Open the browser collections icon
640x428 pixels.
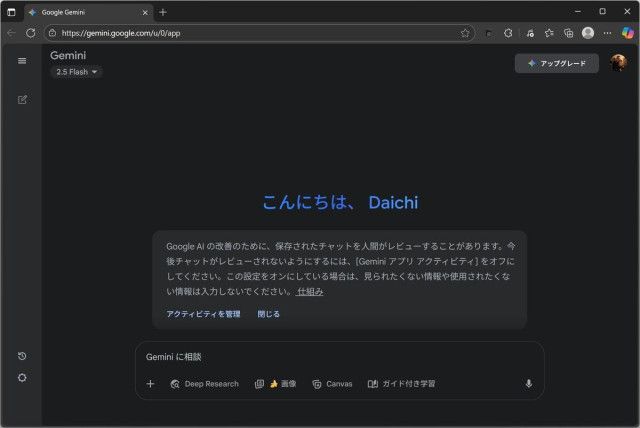tap(569, 33)
